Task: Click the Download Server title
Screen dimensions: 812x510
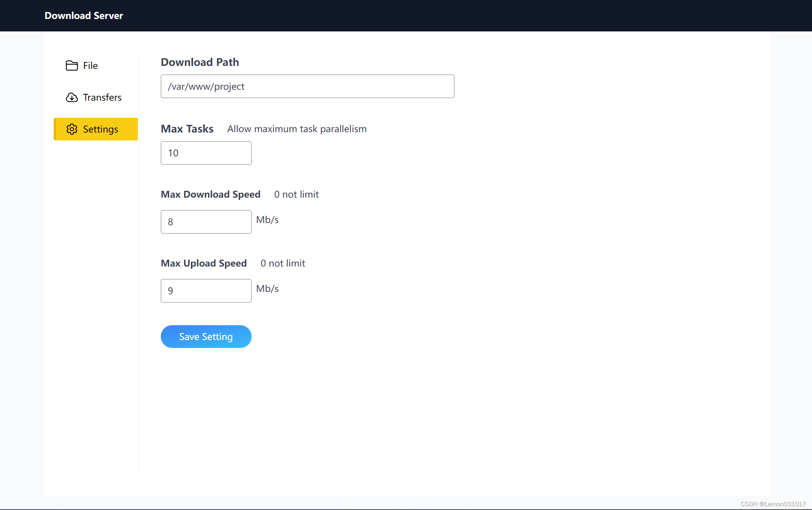Action: [84, 16]
